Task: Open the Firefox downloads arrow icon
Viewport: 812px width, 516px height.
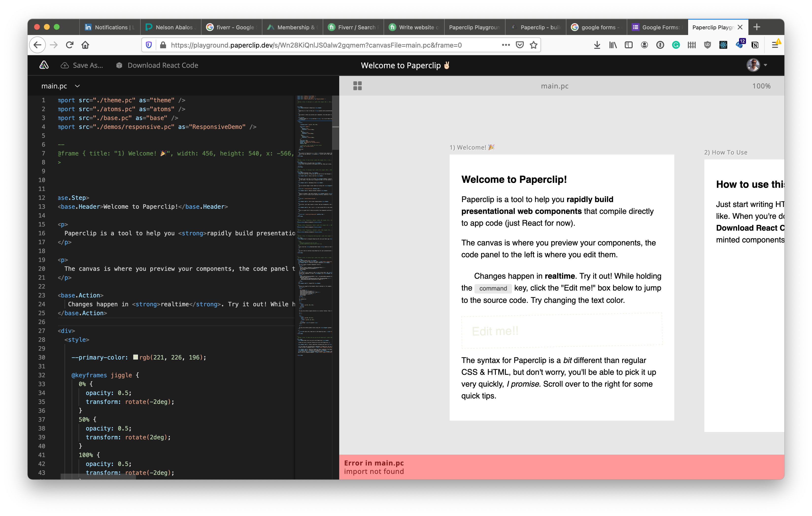Action: (x=597, y=45)
